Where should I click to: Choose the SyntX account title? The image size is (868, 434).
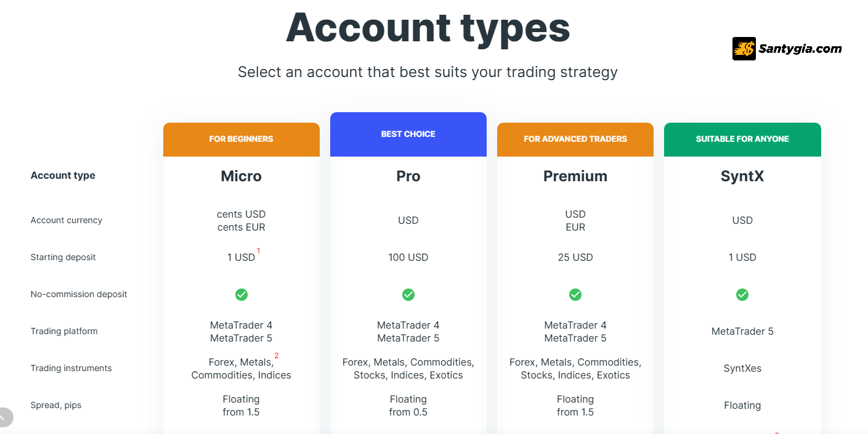(742, 176)
